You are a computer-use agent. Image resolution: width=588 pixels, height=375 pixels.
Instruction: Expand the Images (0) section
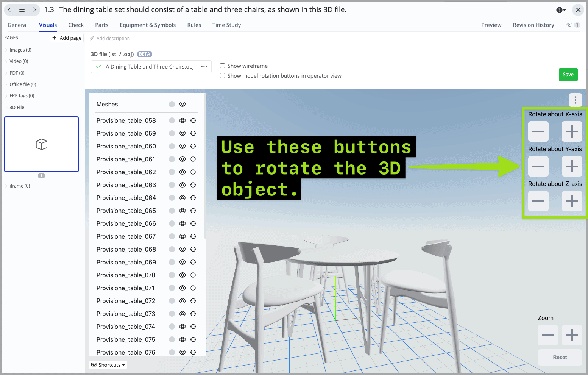point(20,50)
